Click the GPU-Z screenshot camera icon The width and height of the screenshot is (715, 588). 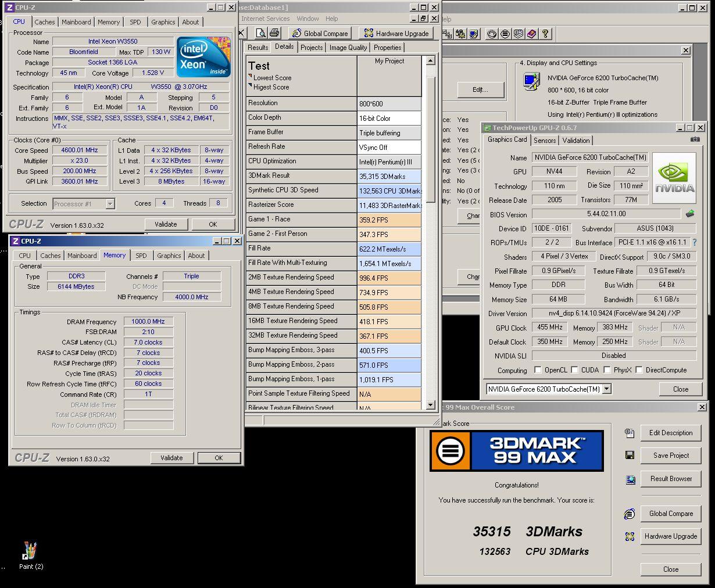click(x=695, y=139)
